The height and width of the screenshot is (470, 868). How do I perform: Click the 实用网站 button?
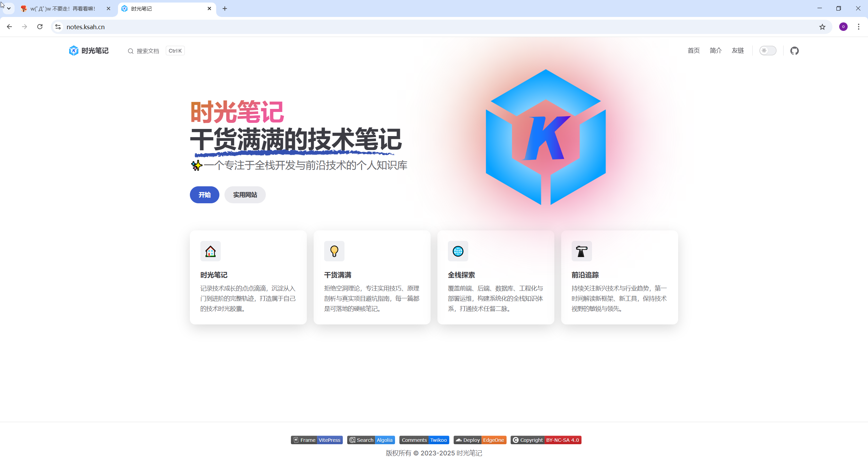[x=245, y=195]
